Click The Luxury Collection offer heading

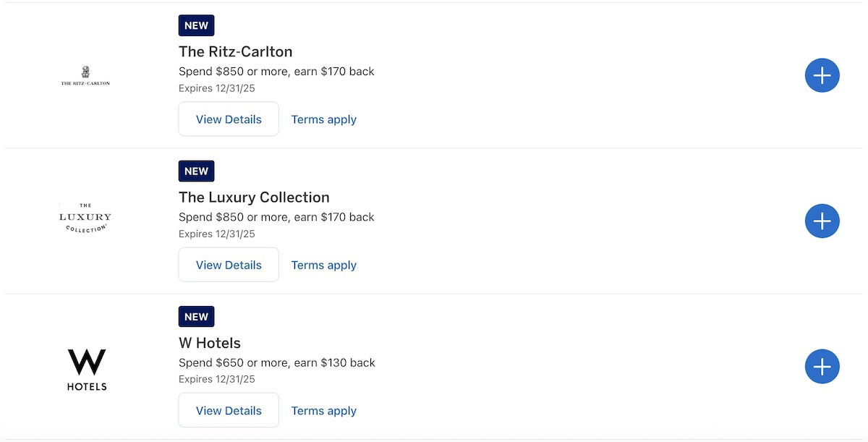coord(254,197)
